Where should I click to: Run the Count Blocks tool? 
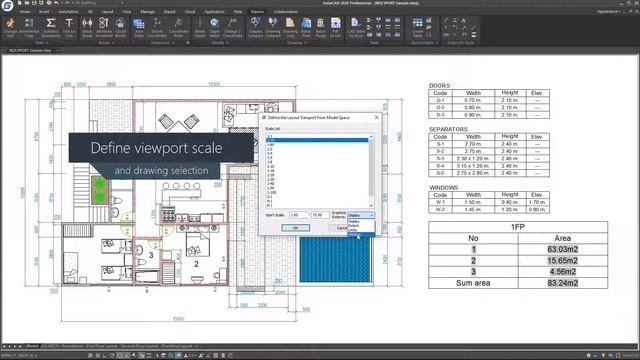coord(120,28)
